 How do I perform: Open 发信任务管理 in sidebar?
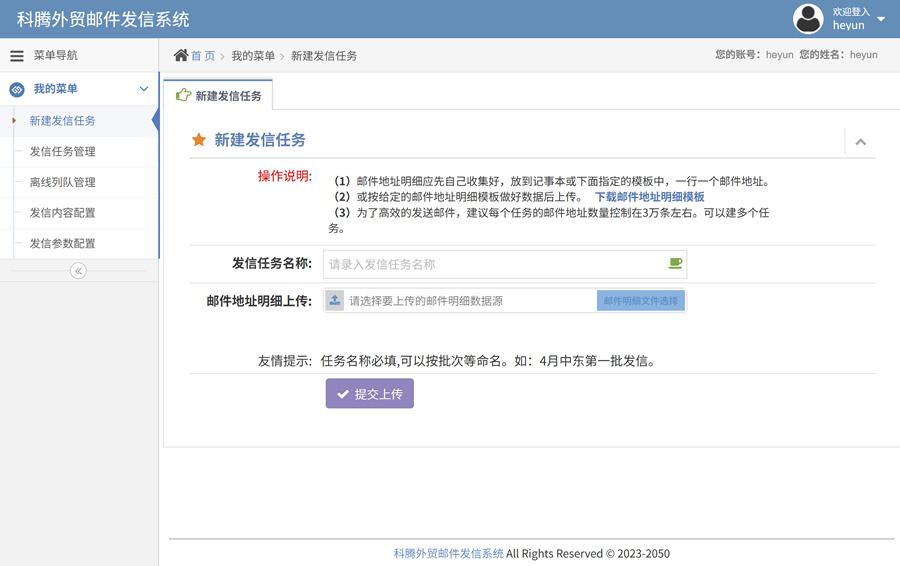(63, 152)
